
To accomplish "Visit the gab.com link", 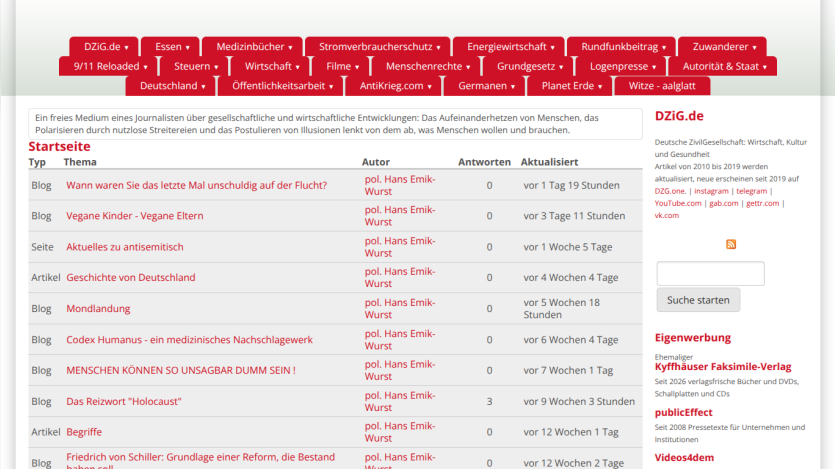I will coord(724,203).
